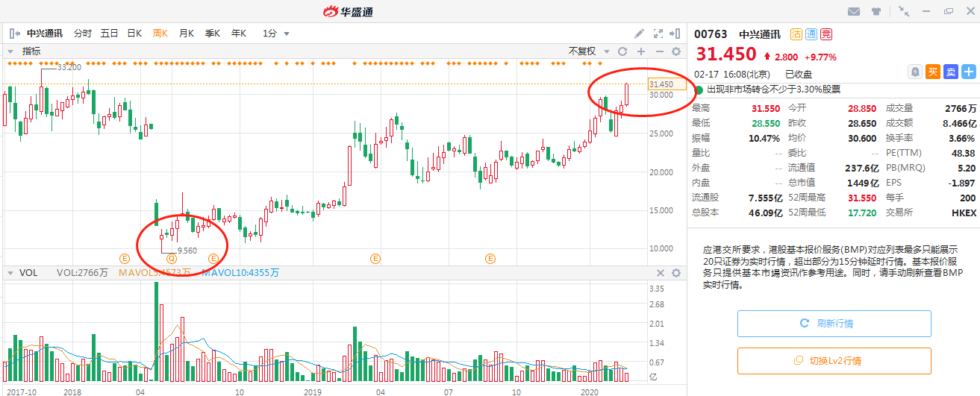Add stock to watchlist with plus button
Screen dimensions: 980x396
click(x=969, y=72)
